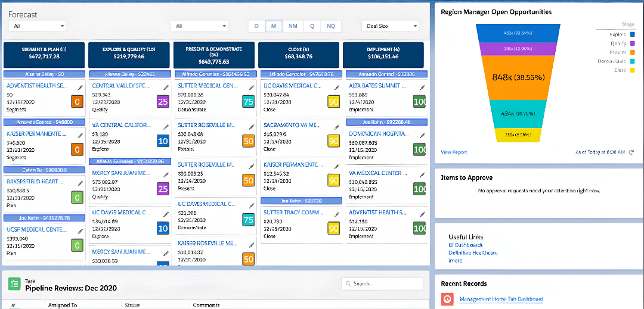644x309 pixels.
Task: Click edit pencil on VA Central Califor card
Action: point(166,126)
